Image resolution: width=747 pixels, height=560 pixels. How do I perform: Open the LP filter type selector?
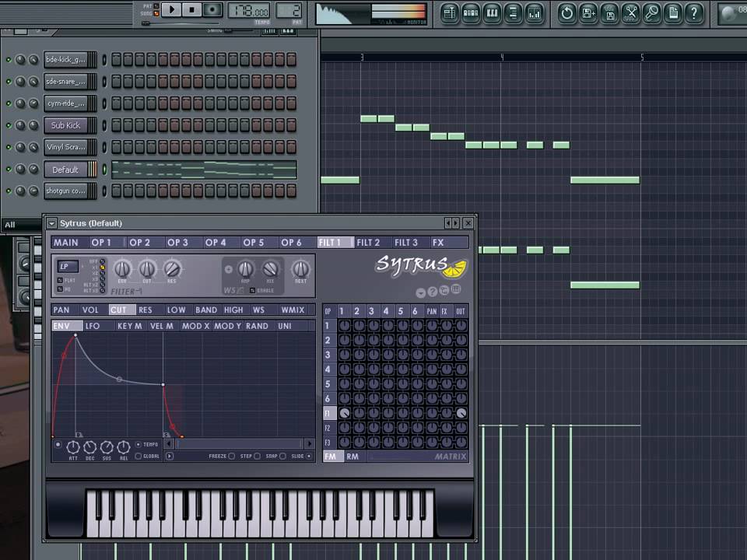[x=67, y=266]
